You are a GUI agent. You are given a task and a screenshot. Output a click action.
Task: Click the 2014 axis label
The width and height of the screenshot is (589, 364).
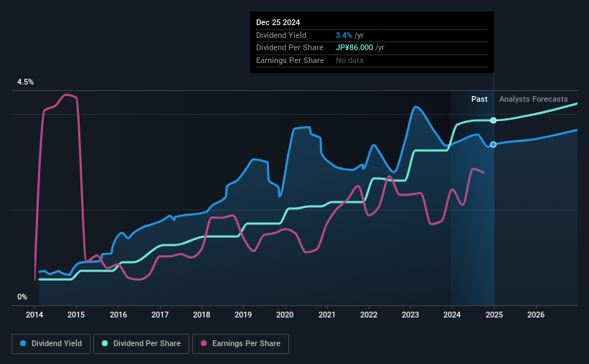click(34, 315)
